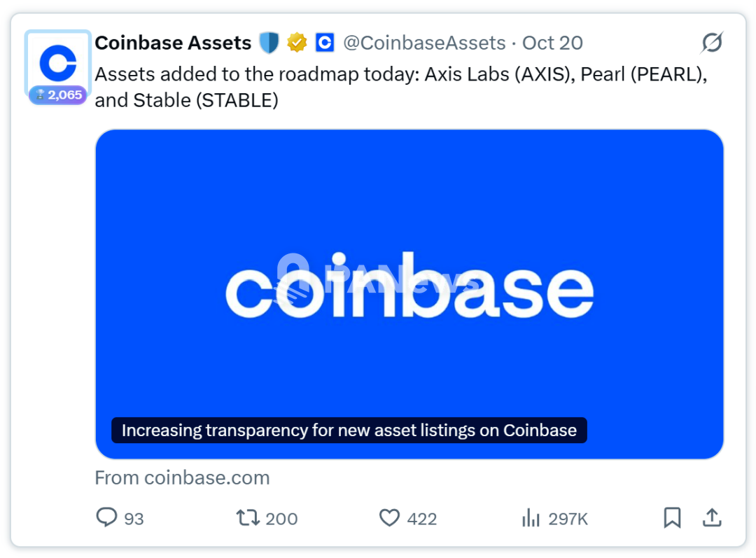Click the blue shield badge
756x558 pixels.
pyautogui.click(x=269, y=43)
